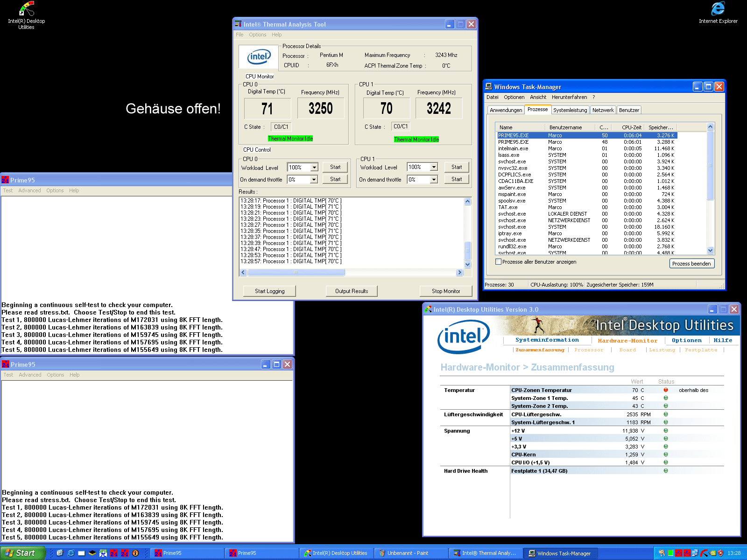747x560 pixels.
Task: Click Start button for CPU 0 Workload Level
Action: pos(335,167)
